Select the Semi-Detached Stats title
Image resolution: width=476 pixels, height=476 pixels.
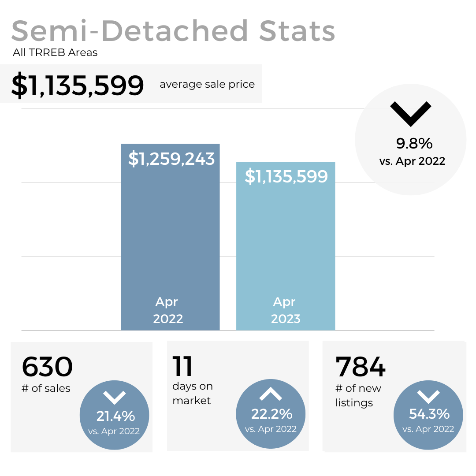pyautogui.click(x=173, y=31)
